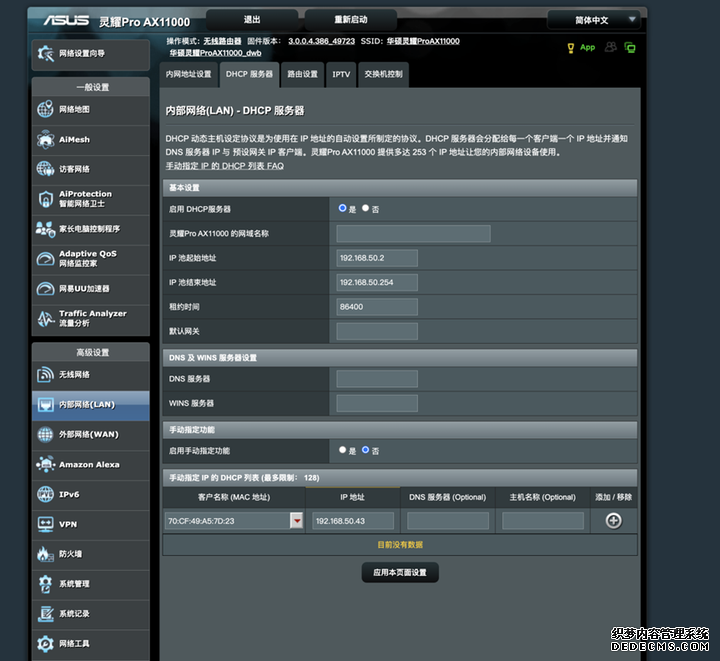Select 是 for 启用 DHCP服务器
The image size is (720, 661).
pos(343,208)
